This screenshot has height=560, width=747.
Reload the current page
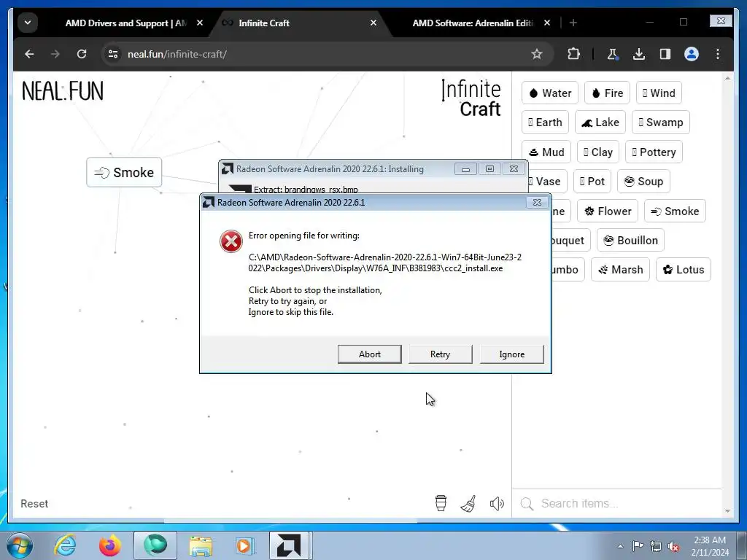(x=82, y=54)
